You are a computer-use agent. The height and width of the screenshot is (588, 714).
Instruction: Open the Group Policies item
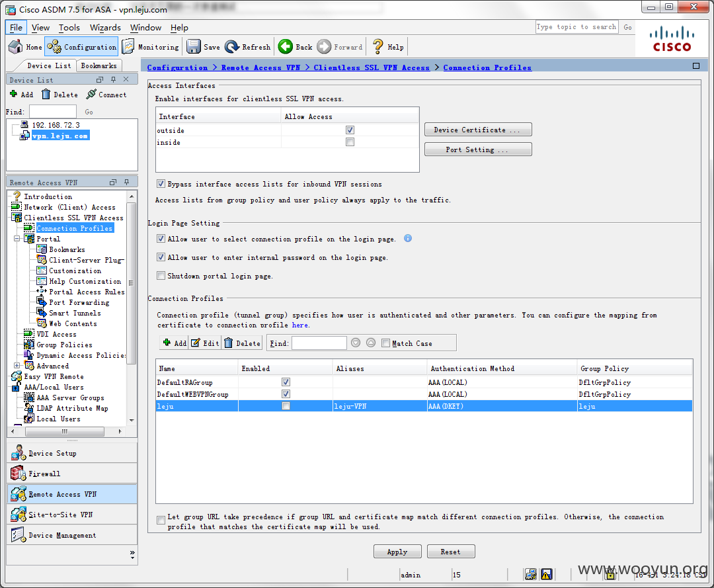point(64,345)
